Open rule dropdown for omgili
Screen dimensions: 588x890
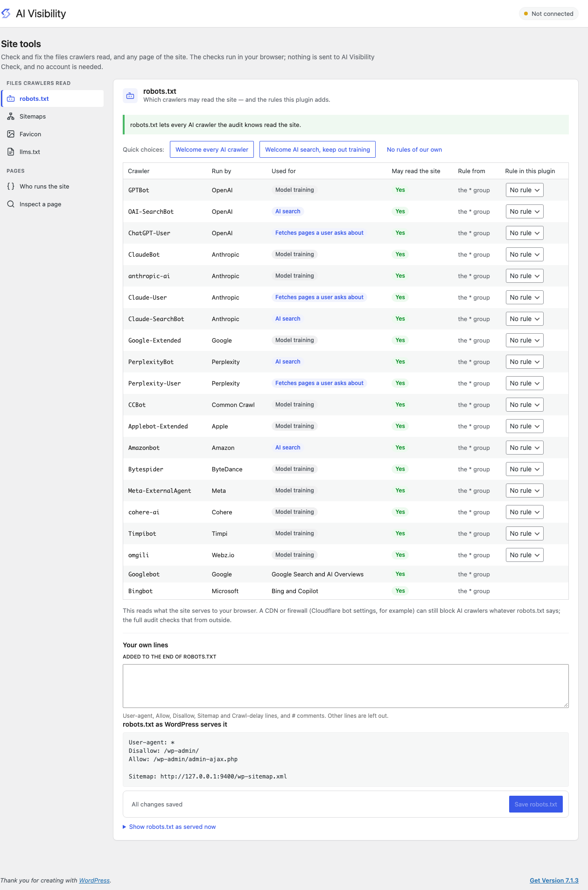click(525, 555)
